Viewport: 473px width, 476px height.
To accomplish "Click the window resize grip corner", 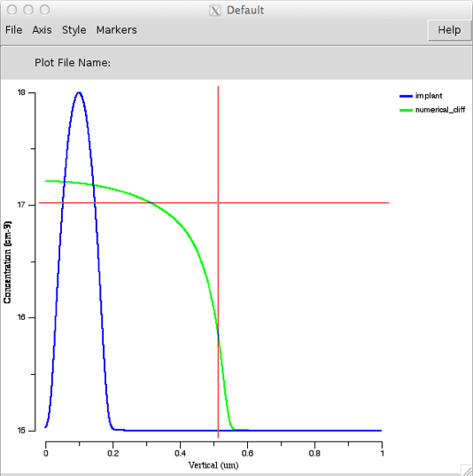I will point(466,470).
